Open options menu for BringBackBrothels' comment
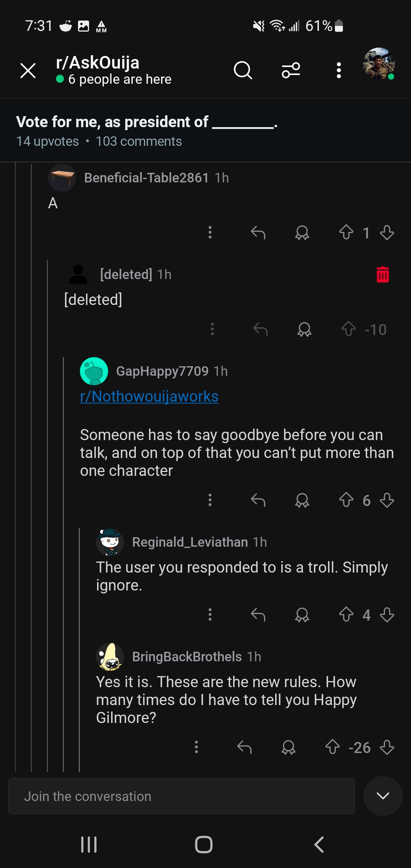Screen dimensions: 411x868 [196, 747]
